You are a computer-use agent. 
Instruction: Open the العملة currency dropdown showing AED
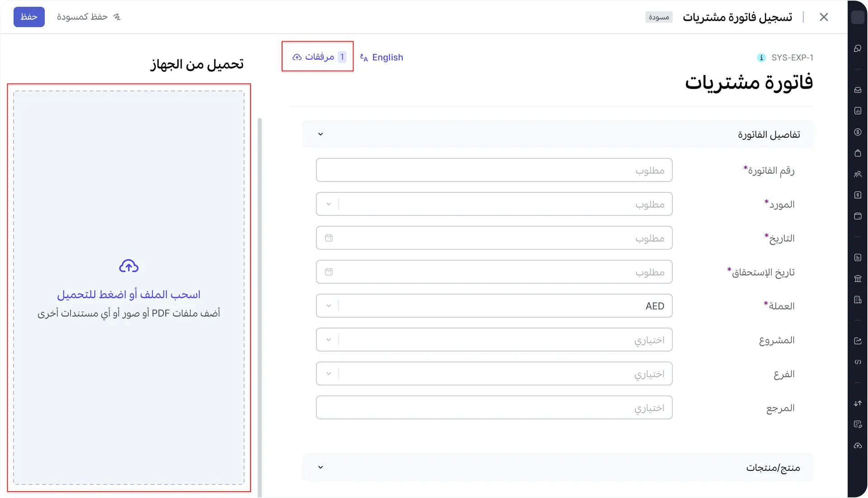[329, 306]
